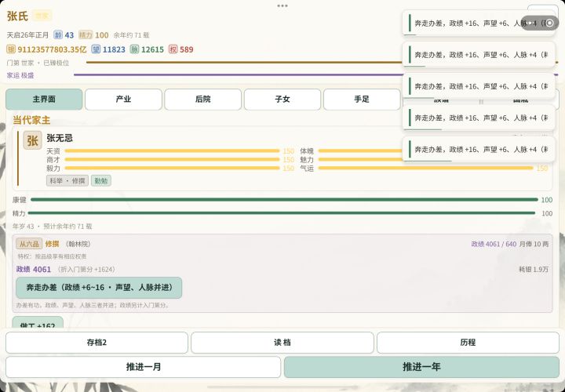Click the 月俸 10 两 salary text
The image size is (565, 392).
click(534, 244)
